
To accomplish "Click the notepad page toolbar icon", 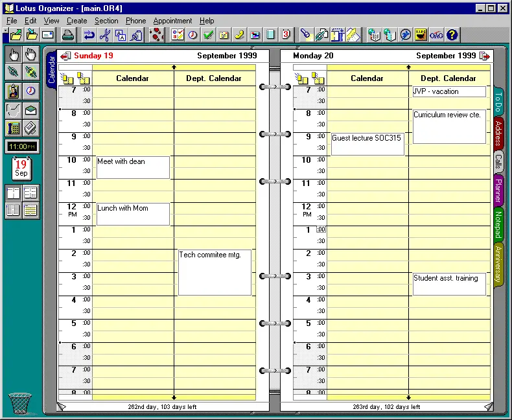I will (270, 35).
